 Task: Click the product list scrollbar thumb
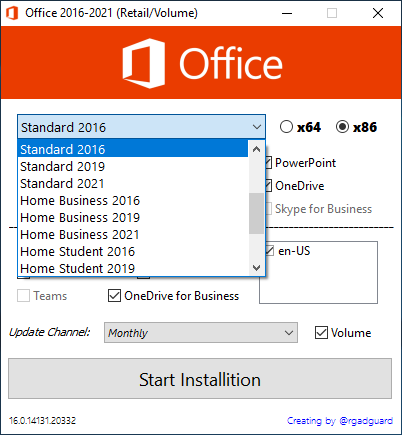click(256, 213)
